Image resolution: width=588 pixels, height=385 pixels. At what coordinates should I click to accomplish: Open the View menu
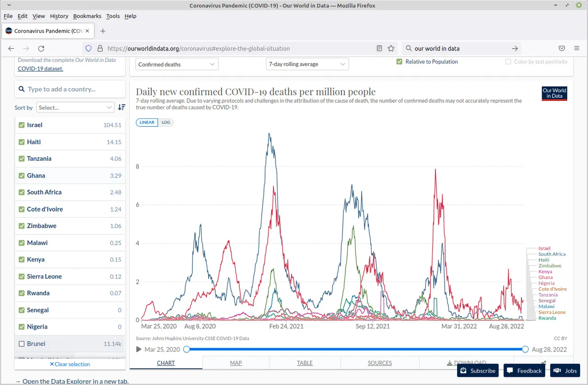point(39,16)
